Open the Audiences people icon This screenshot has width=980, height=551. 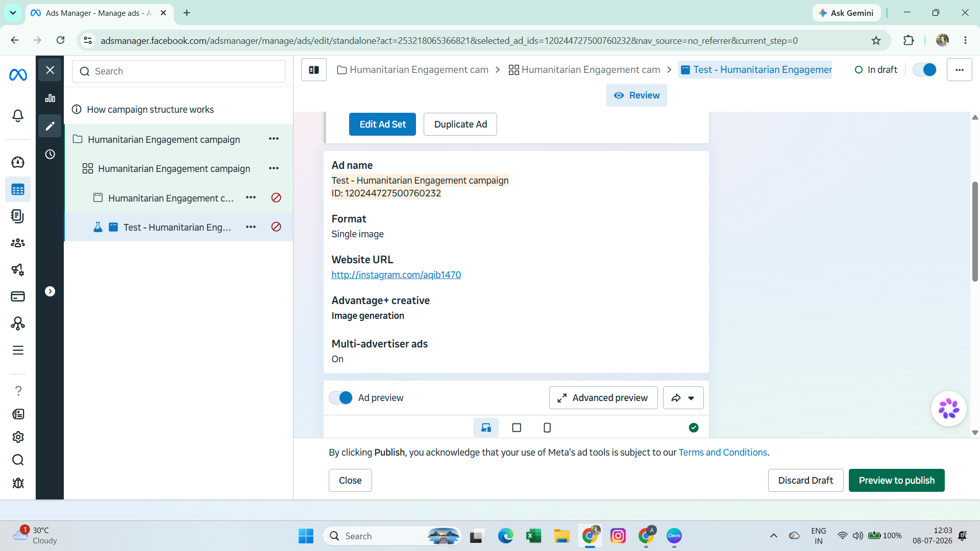(x=18, y=243)
